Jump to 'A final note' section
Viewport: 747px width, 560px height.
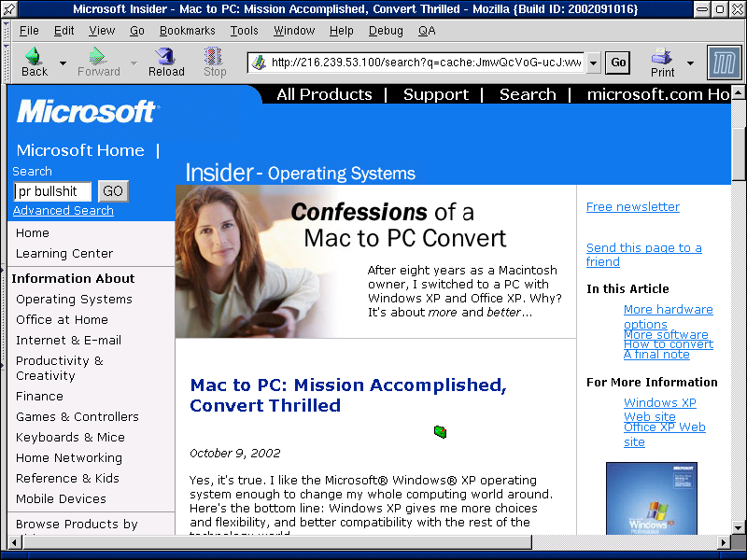pos(656,355)
